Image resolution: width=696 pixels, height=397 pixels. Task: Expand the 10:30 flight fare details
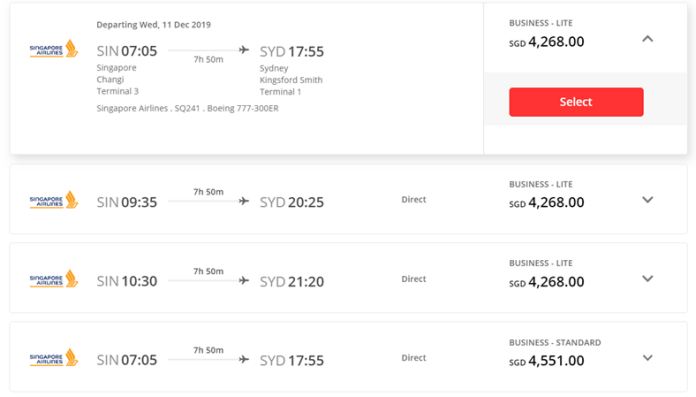click(x=647, y=279)
